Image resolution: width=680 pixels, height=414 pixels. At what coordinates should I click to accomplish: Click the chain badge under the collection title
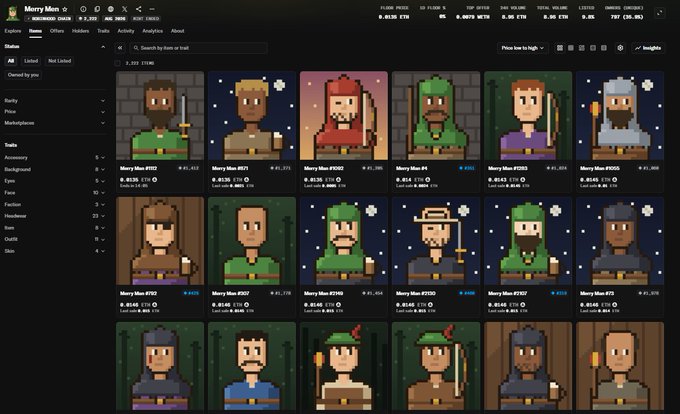pos(49,19)
